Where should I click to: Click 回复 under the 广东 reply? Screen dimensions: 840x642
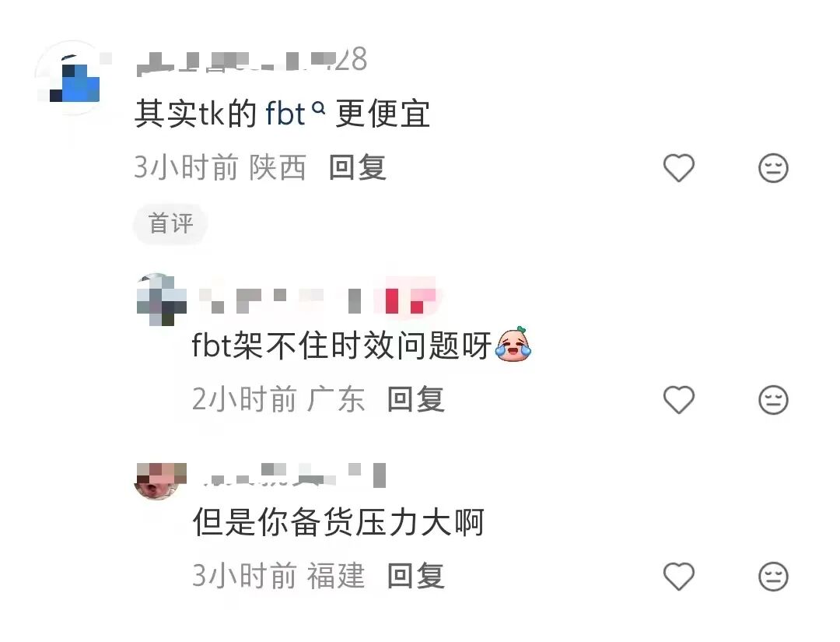[415, 399]
